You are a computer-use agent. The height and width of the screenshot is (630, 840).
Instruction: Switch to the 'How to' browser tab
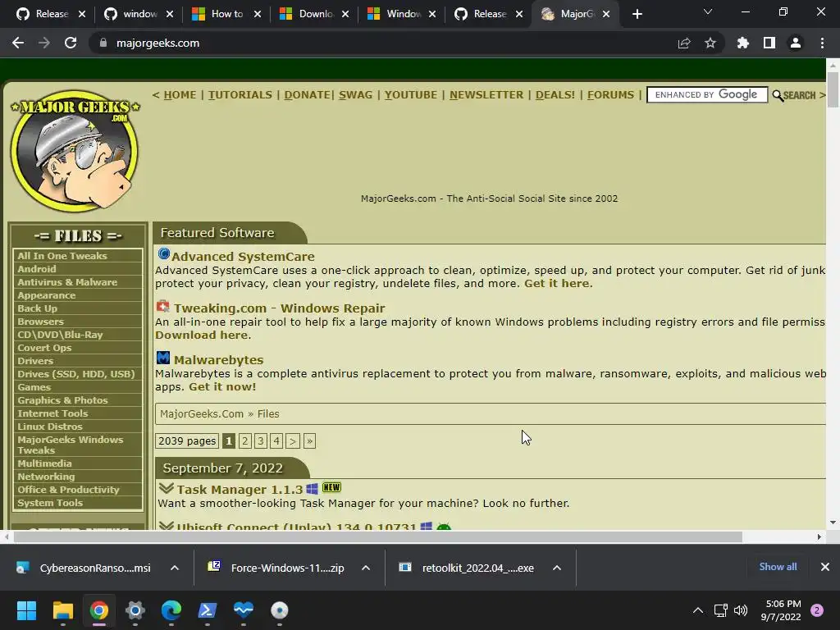pyautogui.click(x=227, y=14)
